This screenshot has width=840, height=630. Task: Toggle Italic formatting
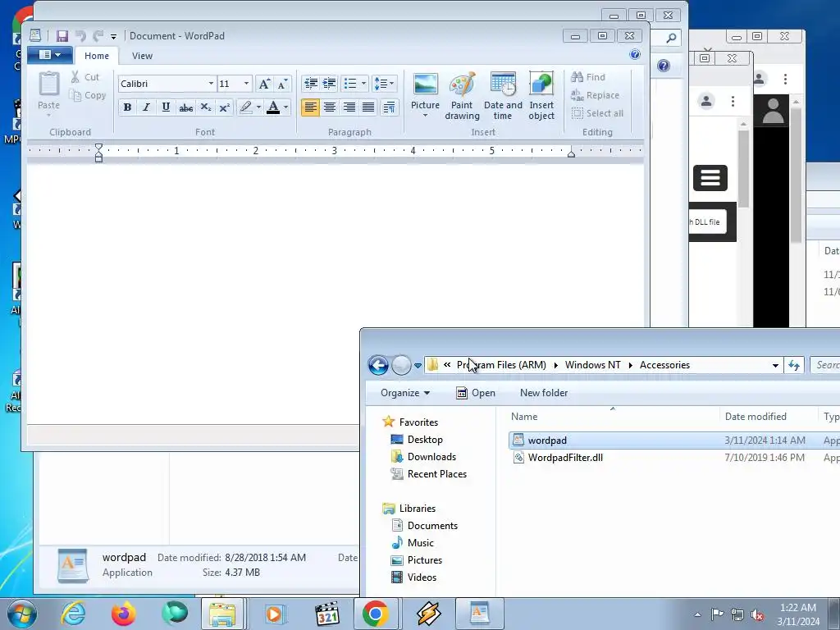(x=146, y=107)
